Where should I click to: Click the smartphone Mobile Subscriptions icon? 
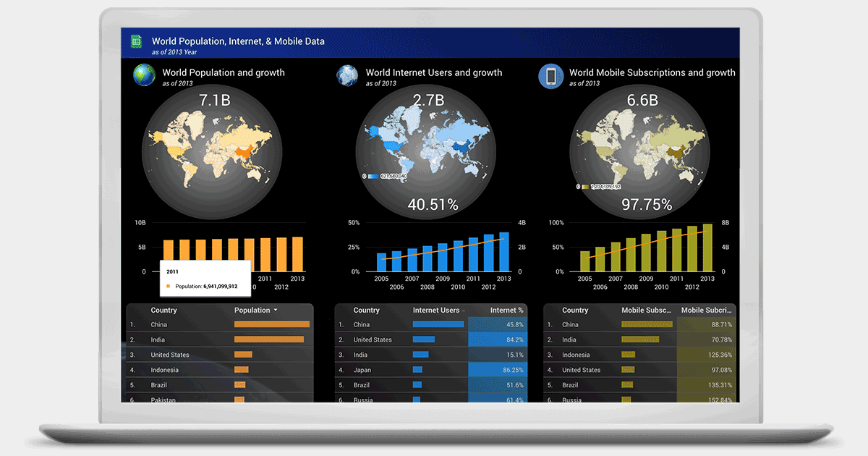[x=551, y=75]
